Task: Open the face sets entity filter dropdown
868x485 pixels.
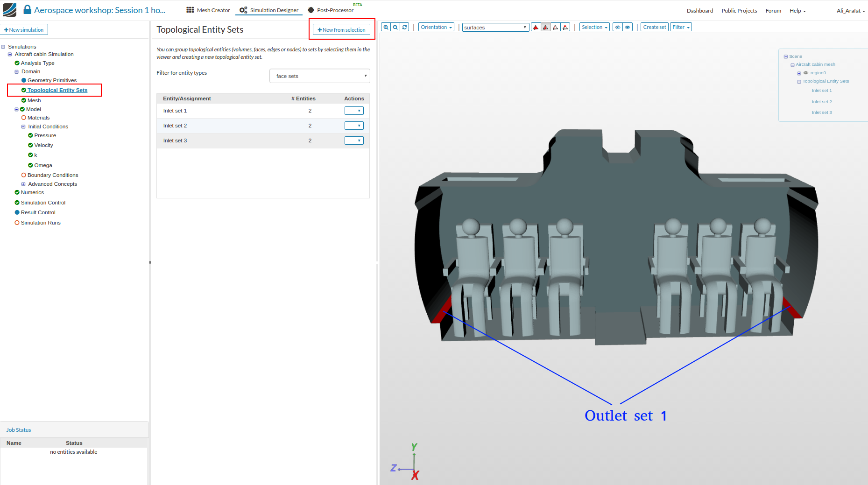Action: (x=320, y=76)
